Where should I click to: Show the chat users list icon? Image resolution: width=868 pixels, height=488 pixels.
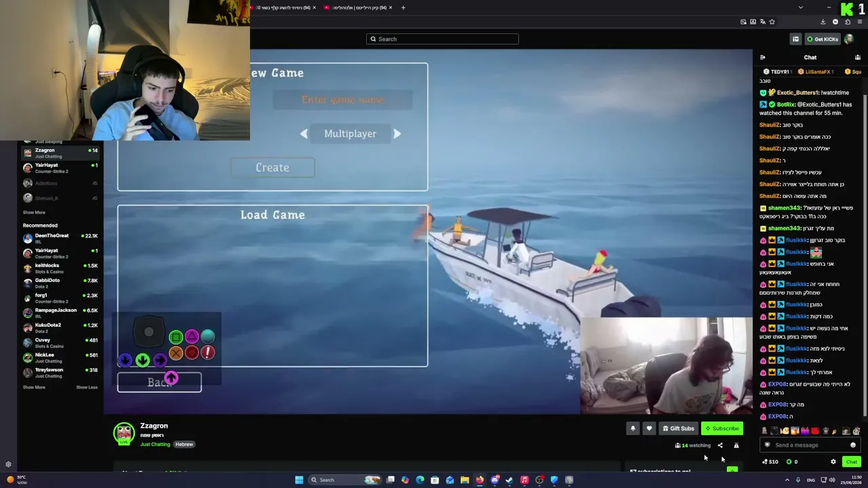coord(858,58)
